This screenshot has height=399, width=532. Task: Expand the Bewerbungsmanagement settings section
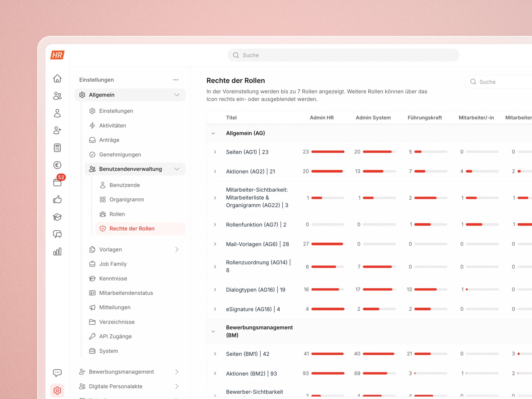point(177,372)
